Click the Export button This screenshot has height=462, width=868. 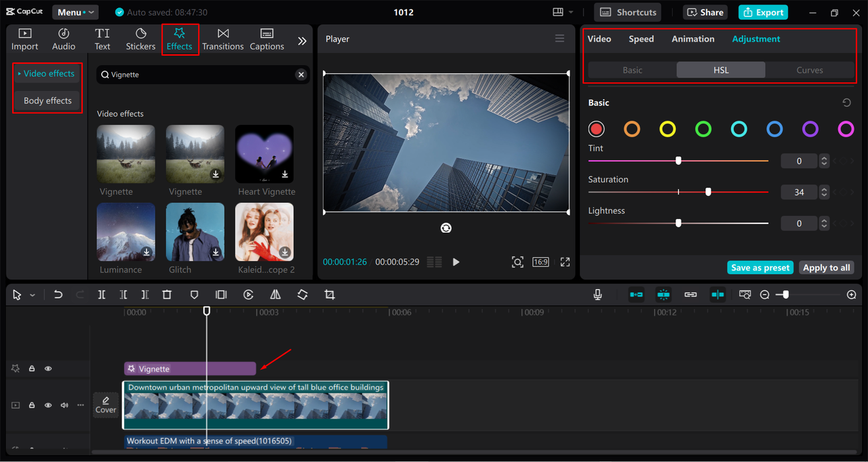(764, 12)
